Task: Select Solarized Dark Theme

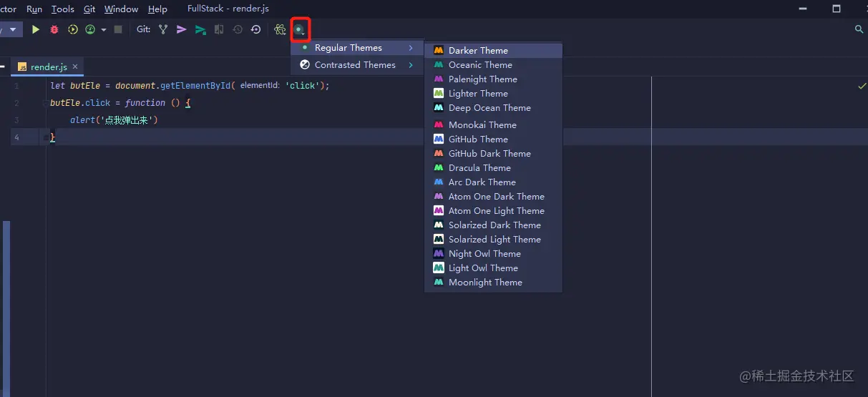Action: coord(493,225)
